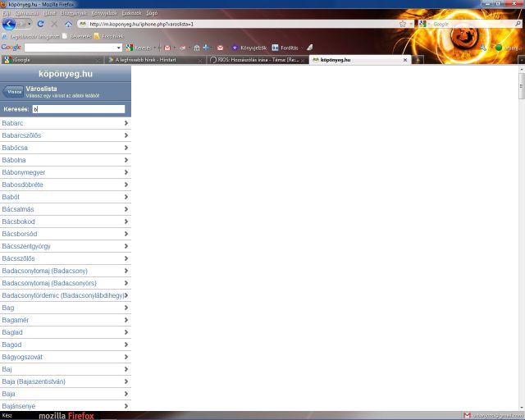Viewport: 525px width, 420px height.
Task: Expand the Babót row chevron
Action: point(126,197)
